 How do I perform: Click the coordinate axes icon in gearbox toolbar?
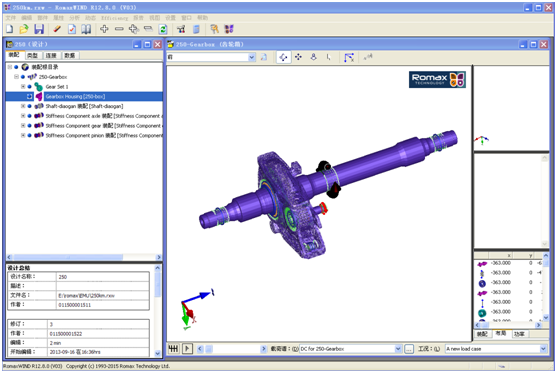348,57
